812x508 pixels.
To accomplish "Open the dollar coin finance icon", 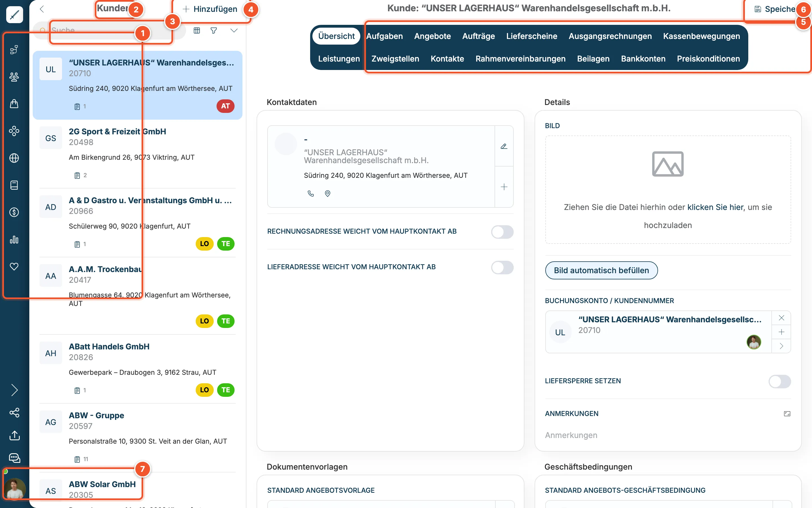I will pos(14,212).
